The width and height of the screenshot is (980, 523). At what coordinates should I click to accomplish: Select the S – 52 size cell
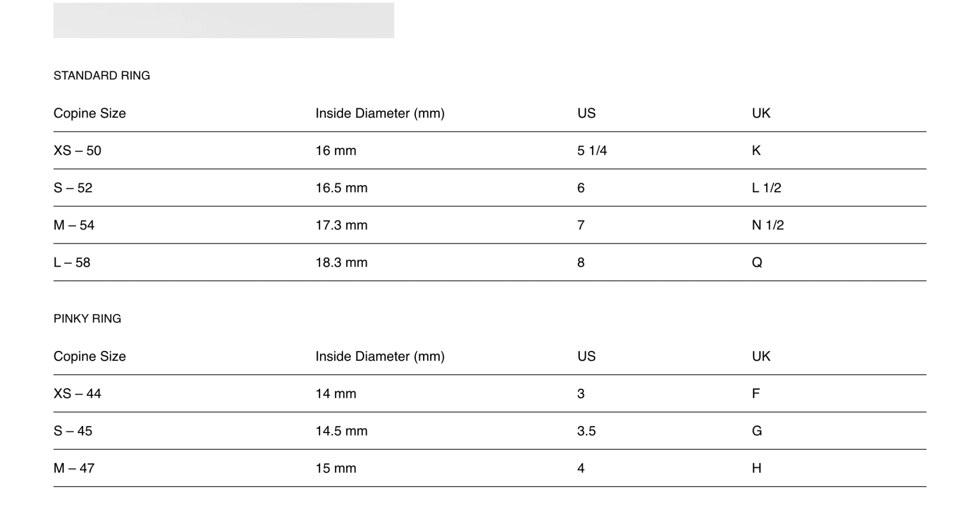point(73,188)
